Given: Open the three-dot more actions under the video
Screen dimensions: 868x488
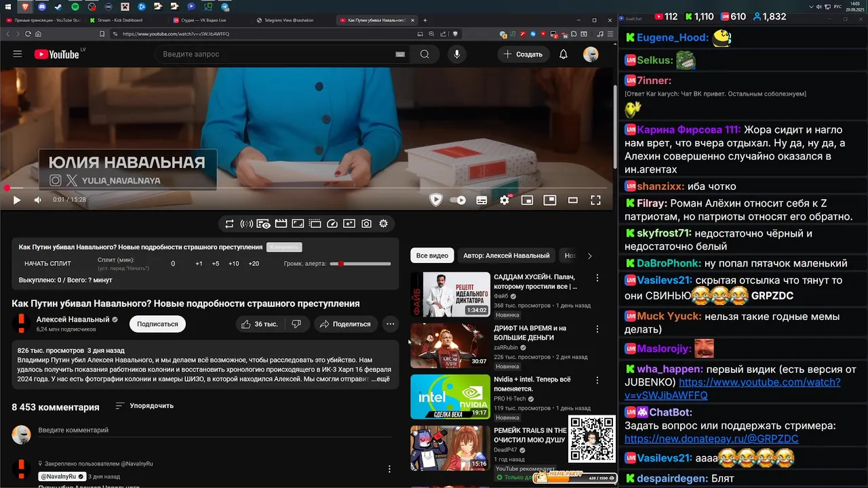Looking at the screenshot, I should click(391, 324).
